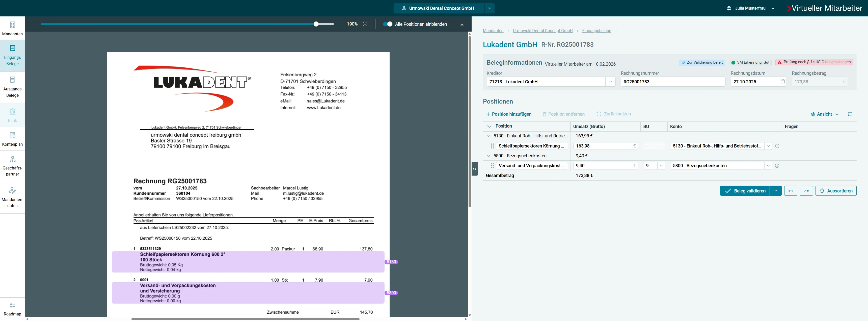Disable the Alle Positionen einblenden toggle

pos(388,24)
